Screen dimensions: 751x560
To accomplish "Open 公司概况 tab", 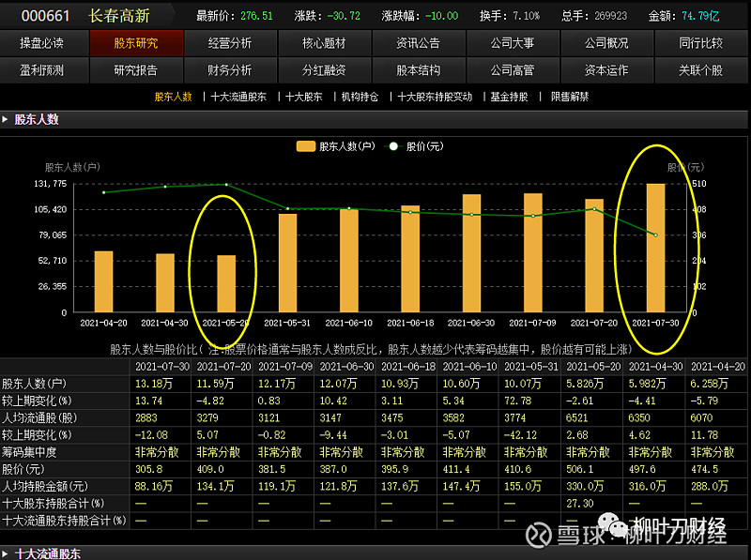I will coord(606,43).
